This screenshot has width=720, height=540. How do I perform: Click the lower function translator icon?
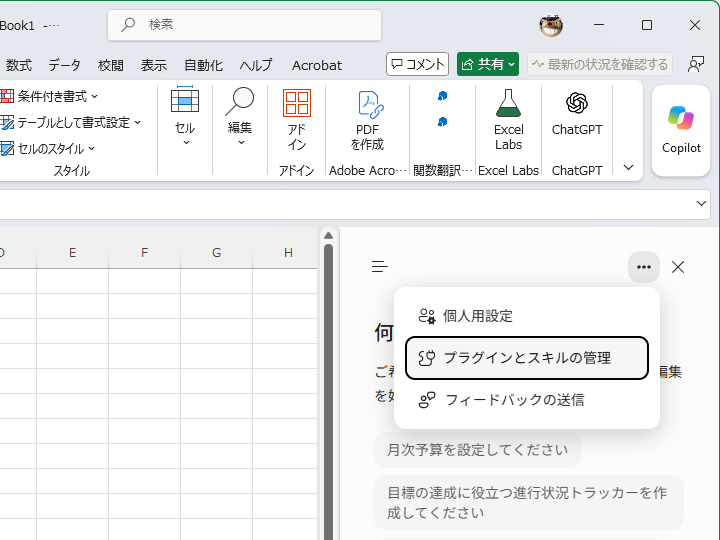pyautogui.click(x=442, y=122)
